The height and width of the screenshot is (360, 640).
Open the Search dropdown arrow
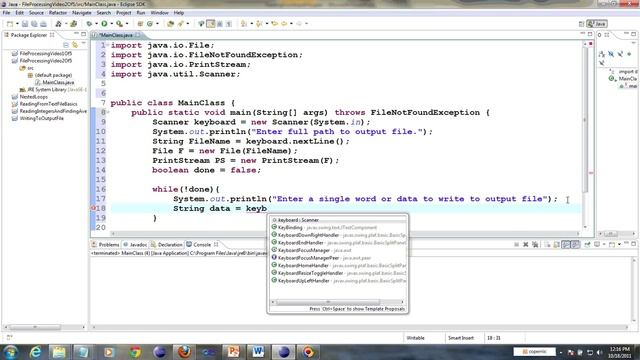(188, 24)
